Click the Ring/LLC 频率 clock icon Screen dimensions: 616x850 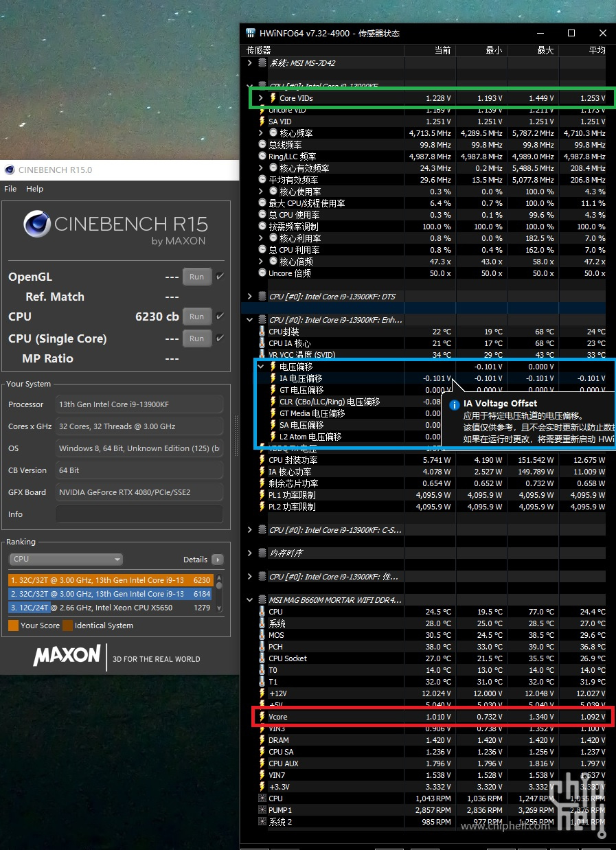coord(262,157)
